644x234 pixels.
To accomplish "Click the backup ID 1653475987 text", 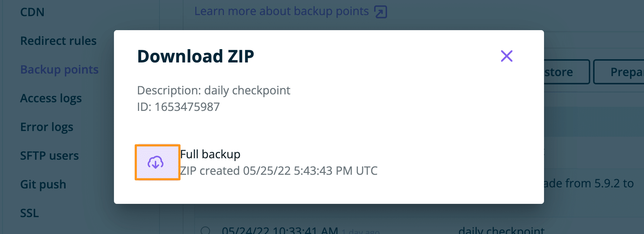I will tap(178, 107).
